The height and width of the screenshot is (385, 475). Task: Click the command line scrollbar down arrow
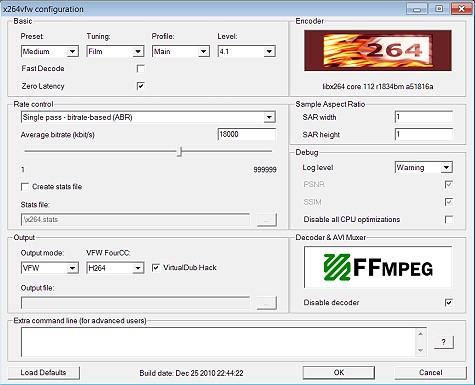point(421,350)
